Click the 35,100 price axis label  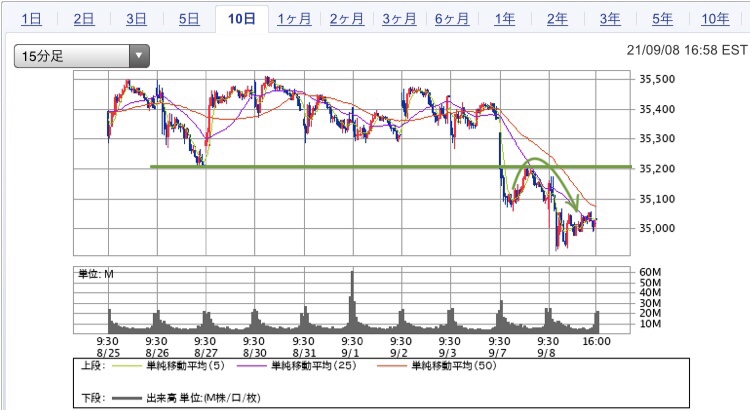tap(657, 199)
